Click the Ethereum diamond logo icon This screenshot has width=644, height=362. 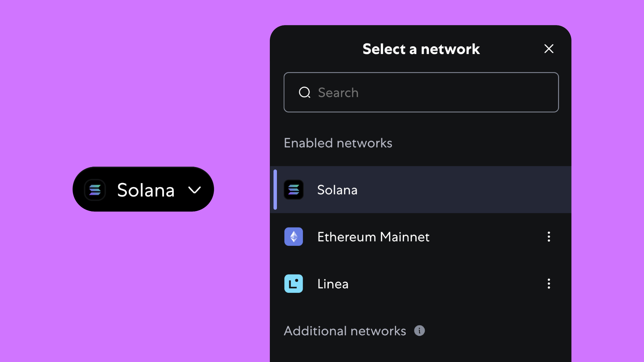294,237
